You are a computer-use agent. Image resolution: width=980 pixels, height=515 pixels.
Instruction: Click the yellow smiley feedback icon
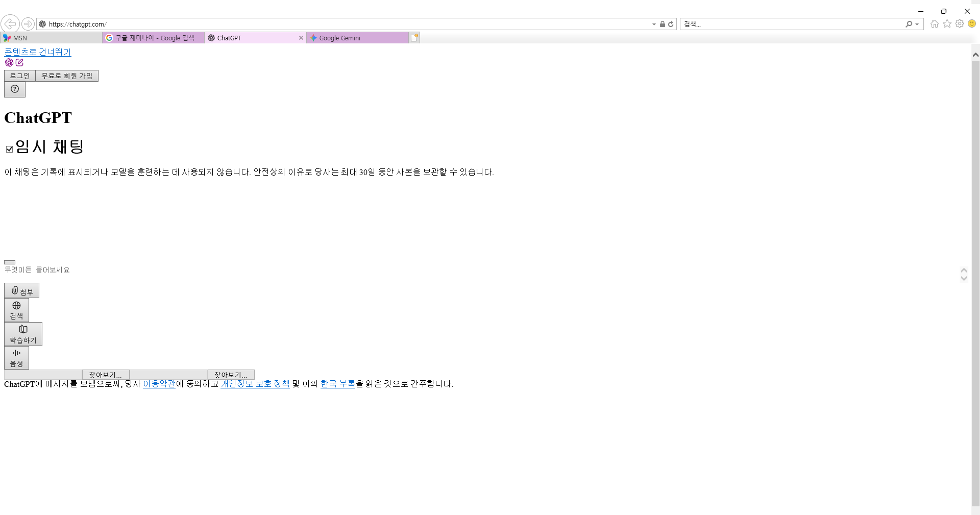972,23
